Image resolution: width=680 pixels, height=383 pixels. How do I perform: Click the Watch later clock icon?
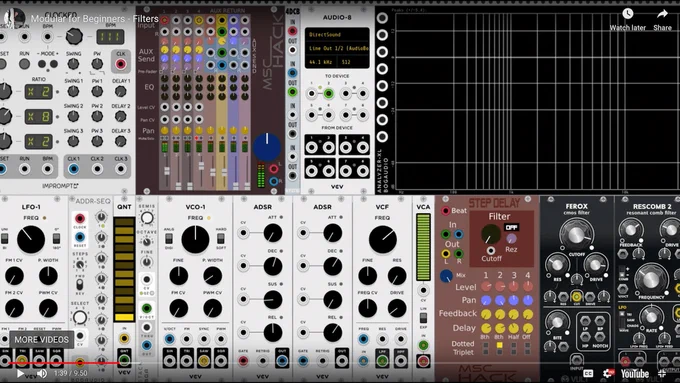click(628, 14)
